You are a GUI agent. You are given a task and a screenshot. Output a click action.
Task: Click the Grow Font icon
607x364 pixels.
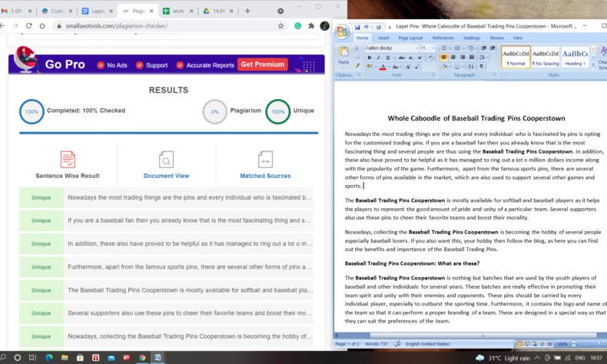point(408,67)
